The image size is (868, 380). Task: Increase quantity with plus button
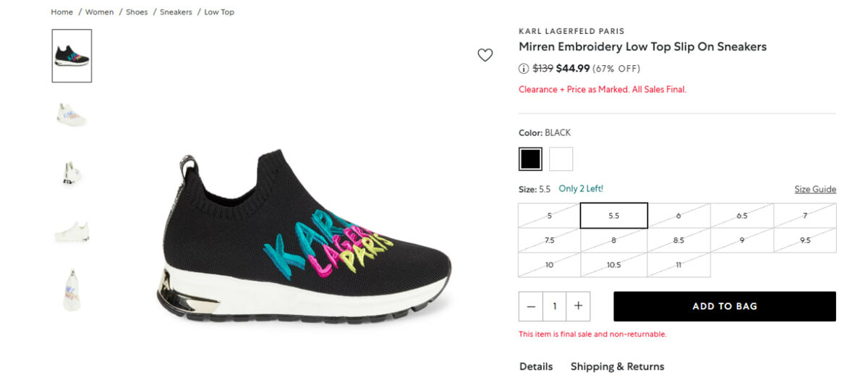(x=578, y=306)
